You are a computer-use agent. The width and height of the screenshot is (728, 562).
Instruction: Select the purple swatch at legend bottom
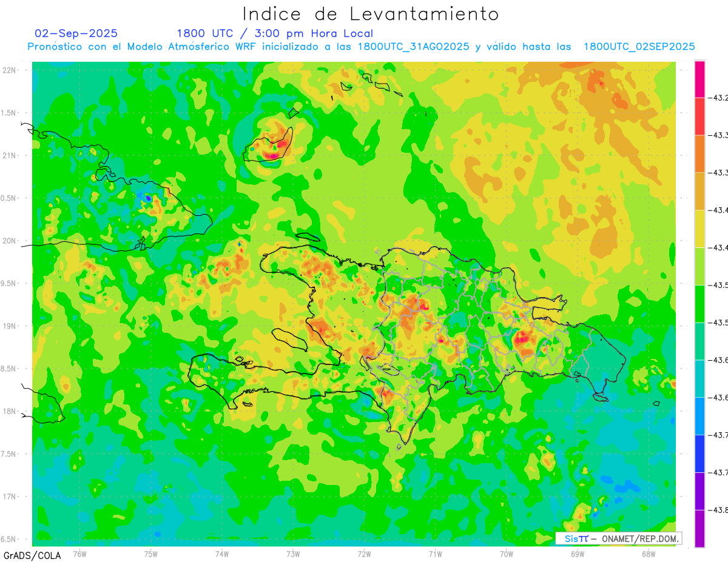[699, 529]
